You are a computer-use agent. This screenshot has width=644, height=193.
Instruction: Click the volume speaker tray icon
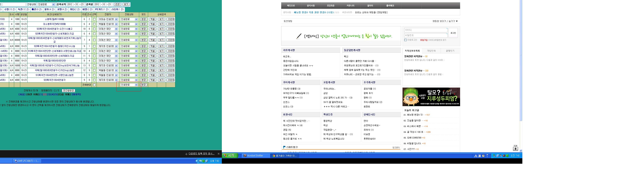tap(504, 156)
